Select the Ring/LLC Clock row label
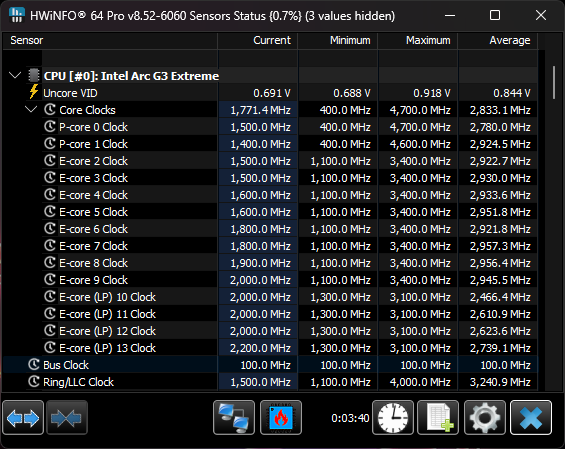The height and width of the screenshot is (449, 565). 79,382
